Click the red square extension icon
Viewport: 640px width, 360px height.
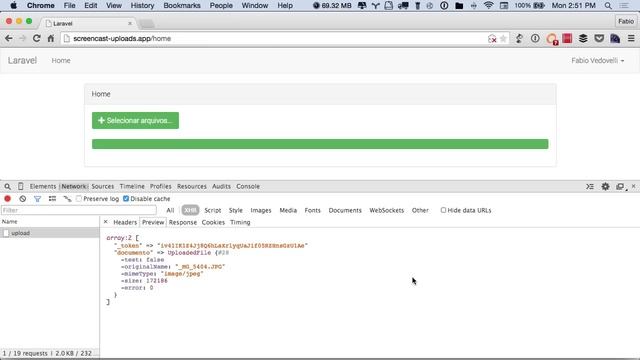[567, 38]
